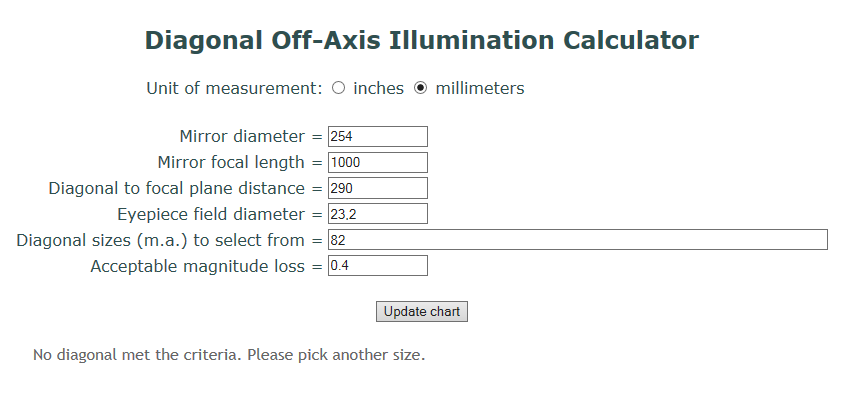Click the 'Mirror diameter =' label
Viewport: 851px width, 411px height.
pyautogui.click(x=250, y=136)
